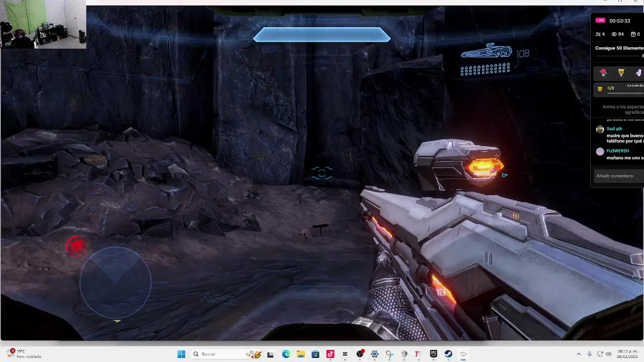Open the clock and date 28/12/2025

coord(627,354)
